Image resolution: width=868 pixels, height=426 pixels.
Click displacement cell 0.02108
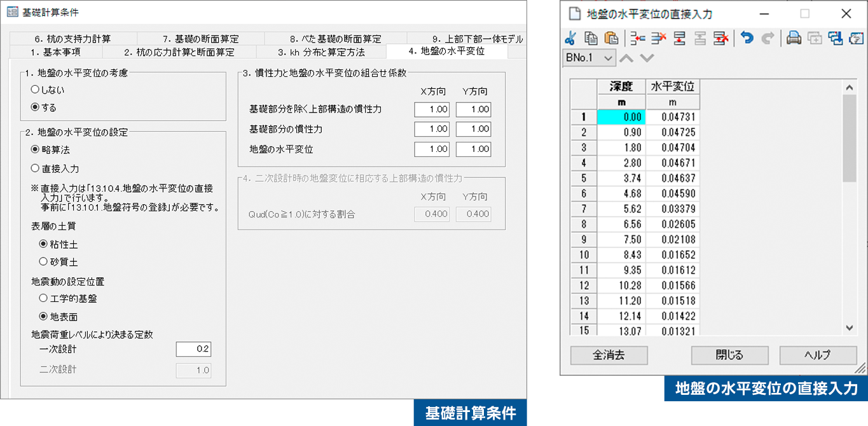click(673, 240)
